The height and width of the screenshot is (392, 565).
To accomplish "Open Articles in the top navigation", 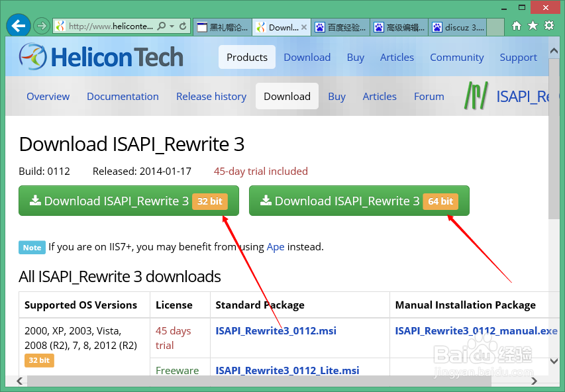I will coord(397,58).
